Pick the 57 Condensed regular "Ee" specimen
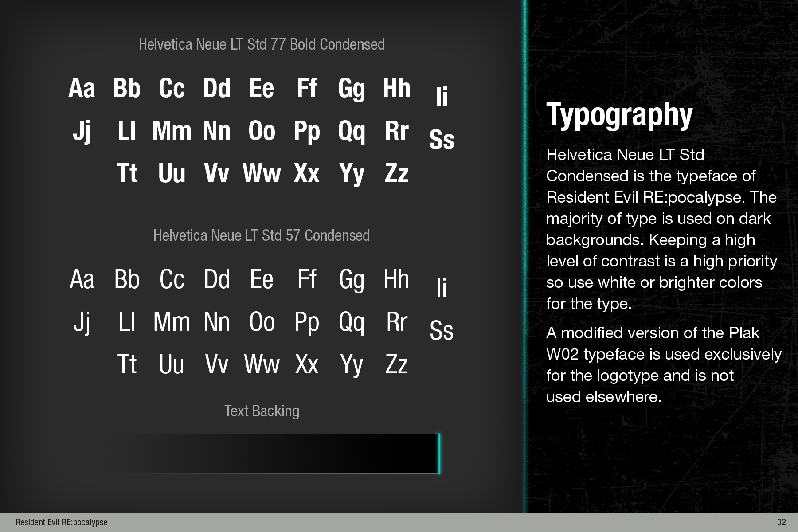Viewport: 798px width, 532px height. point(262,279)
